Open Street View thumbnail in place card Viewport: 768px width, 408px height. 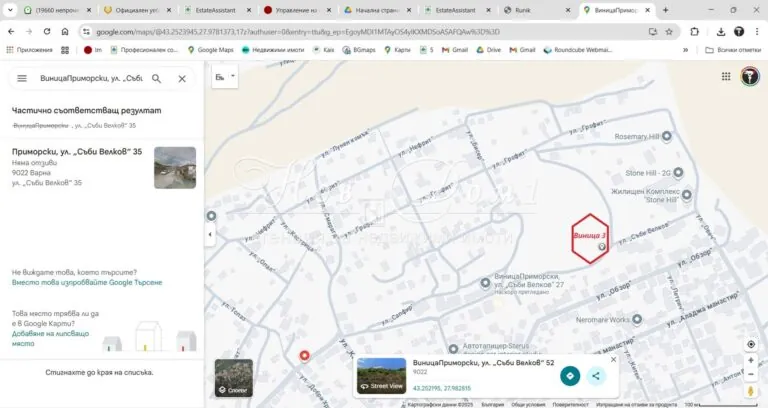point(381,375)
